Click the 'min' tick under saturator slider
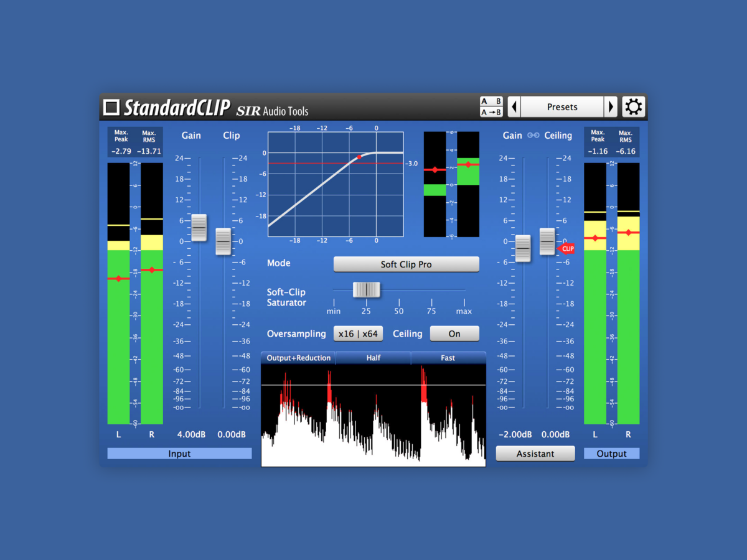The image size is (747, 560). point(334,311)
